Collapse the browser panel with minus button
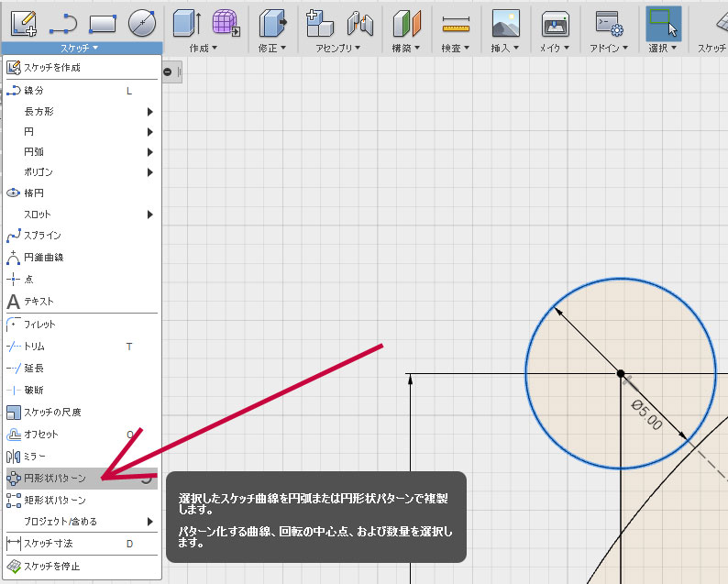Screen dimensions: 728x584 (168, 72)
